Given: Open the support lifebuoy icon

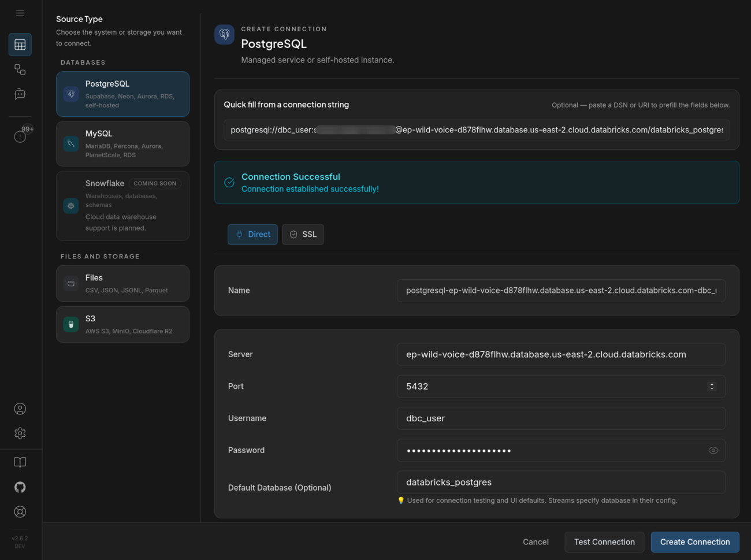Looking at the screenshot, I should tap(20, 511).
